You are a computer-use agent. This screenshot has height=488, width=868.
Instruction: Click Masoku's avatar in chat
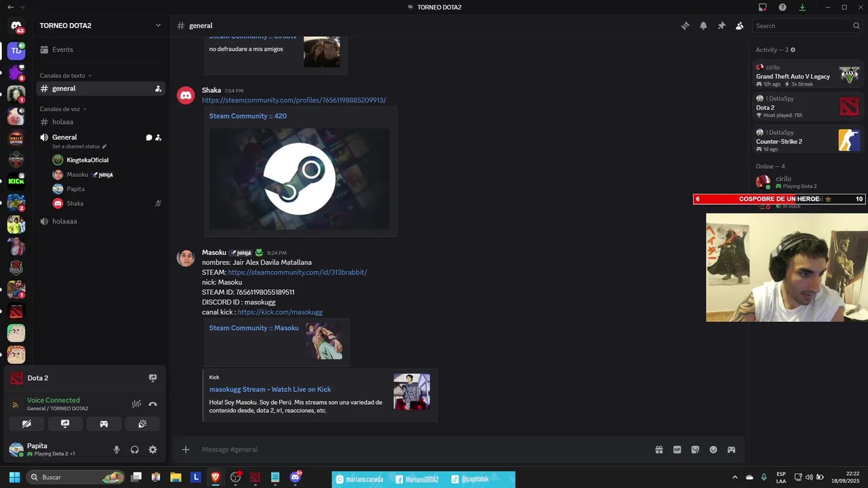point(186,258)
